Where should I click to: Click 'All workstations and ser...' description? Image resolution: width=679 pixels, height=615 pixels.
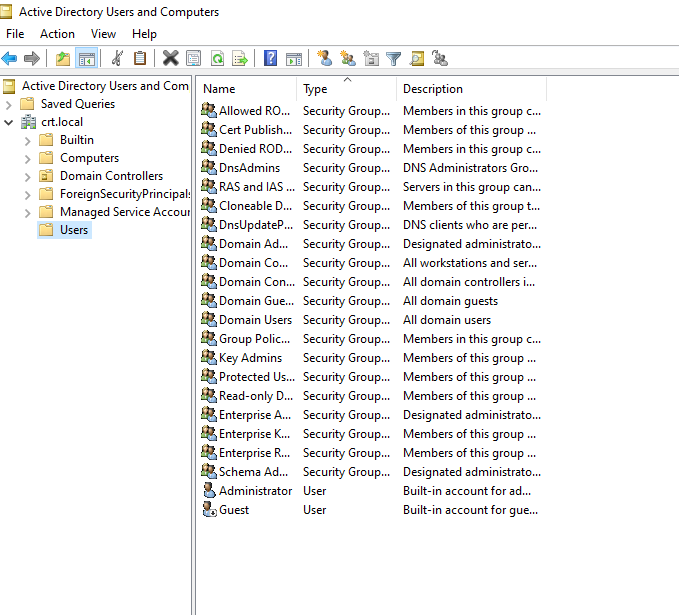click(470, 262)
